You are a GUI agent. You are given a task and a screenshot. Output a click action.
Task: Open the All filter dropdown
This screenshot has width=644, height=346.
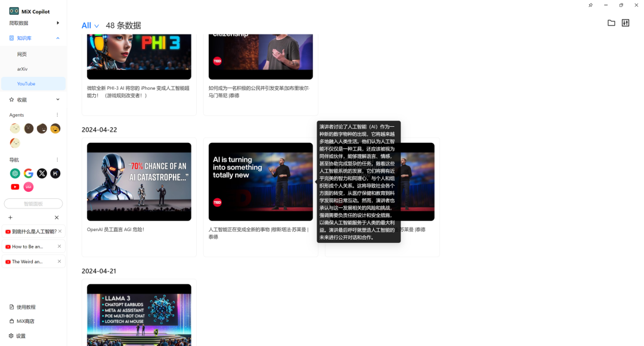[91, 26]
